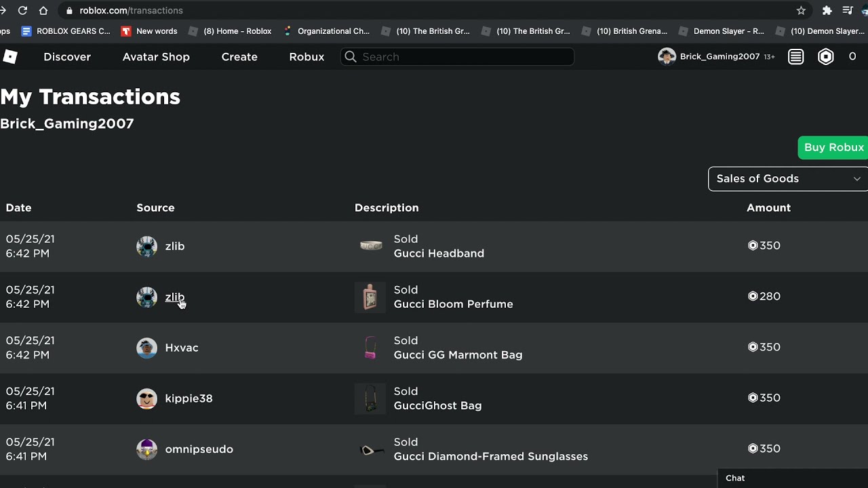Click Brick_Gaming2007 avatar in navbar

coord(667,57)
